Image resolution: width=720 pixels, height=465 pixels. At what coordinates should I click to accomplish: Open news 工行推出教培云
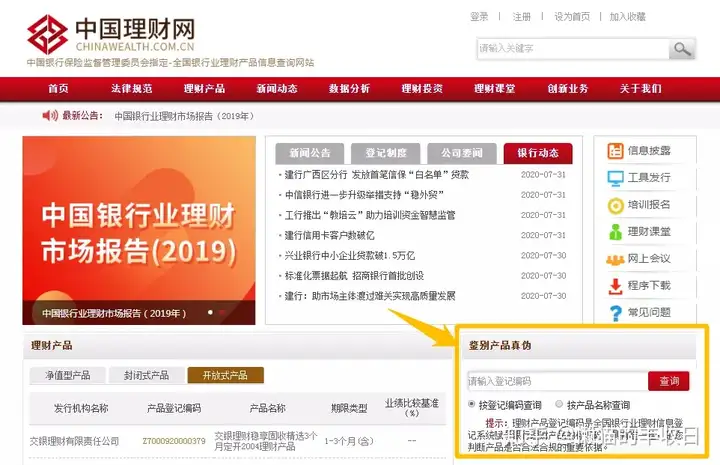370,215
